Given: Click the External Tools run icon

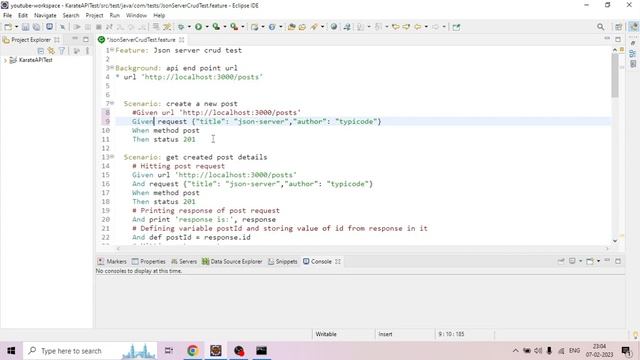Looking at the screenshot, I should (234, 27).
